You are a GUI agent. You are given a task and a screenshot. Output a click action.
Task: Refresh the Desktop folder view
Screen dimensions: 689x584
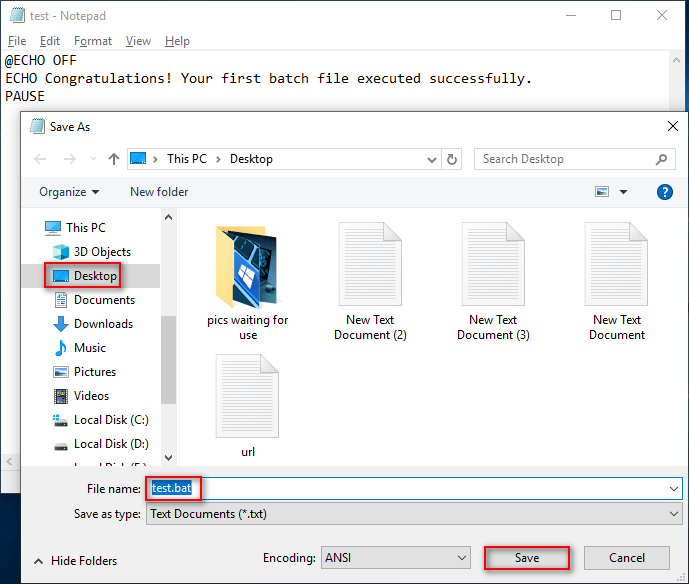(x=452, y=159)
